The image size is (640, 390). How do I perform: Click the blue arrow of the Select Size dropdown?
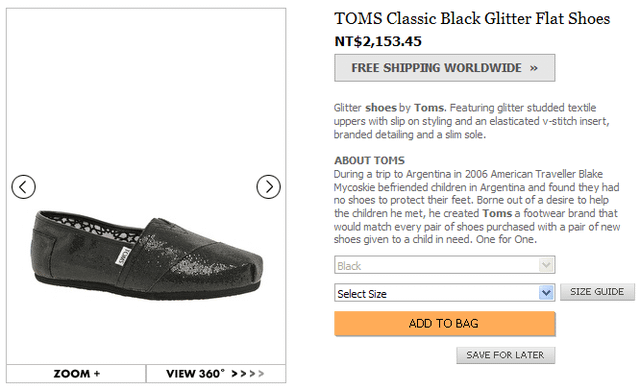pos(546,293)
